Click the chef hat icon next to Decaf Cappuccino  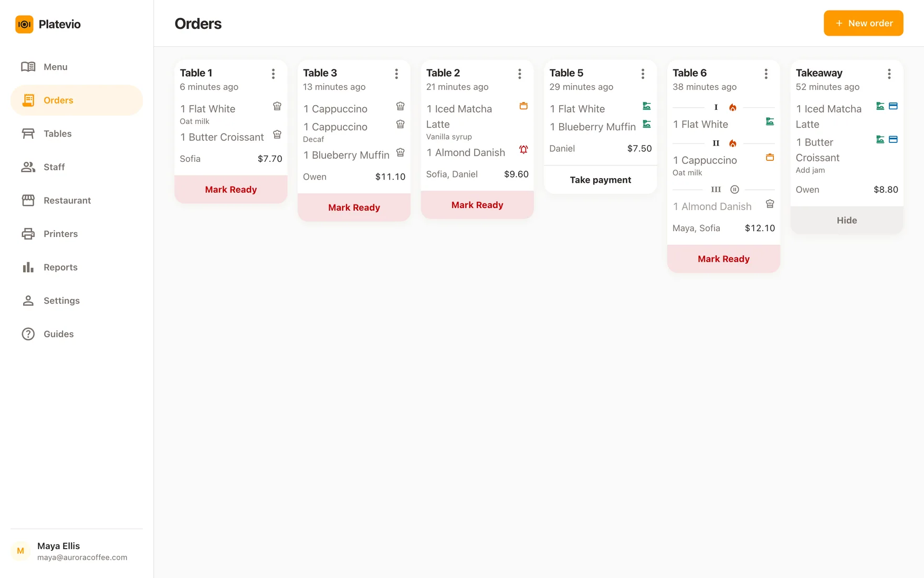coord(401,124)
